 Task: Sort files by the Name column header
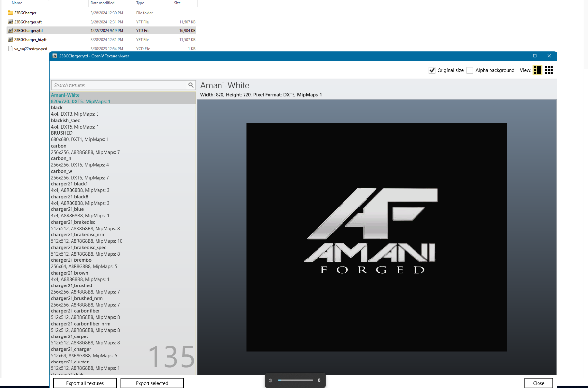tap(17, 3)
